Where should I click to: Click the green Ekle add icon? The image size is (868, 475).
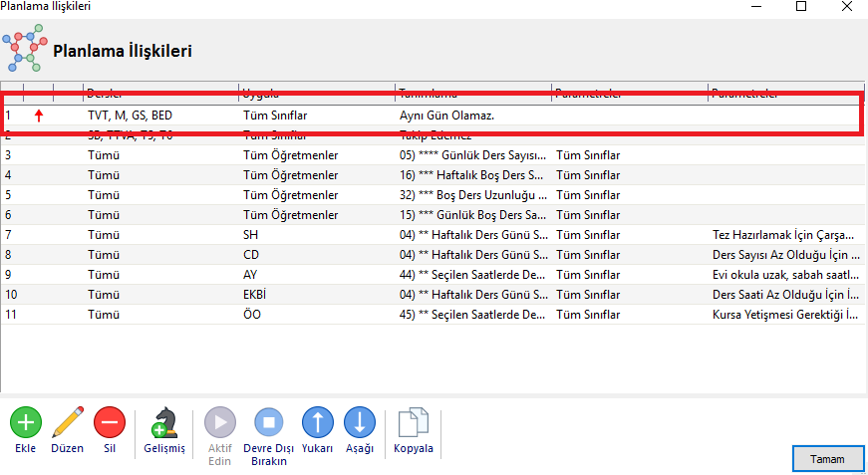tap(26, 422)
